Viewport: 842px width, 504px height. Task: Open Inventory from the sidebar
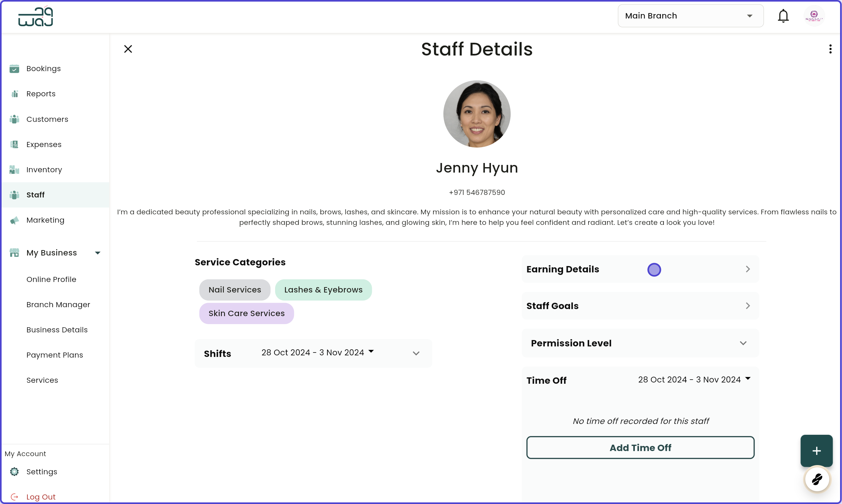(x=44, y=169)
